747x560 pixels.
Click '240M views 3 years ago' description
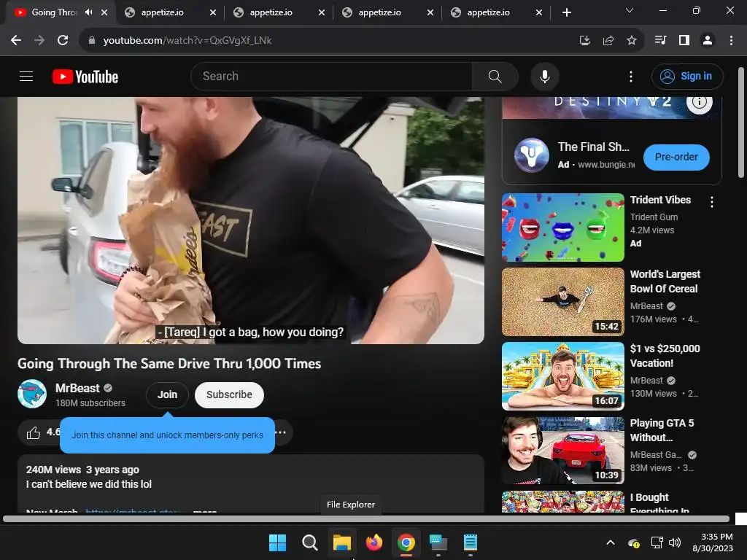(82, 470)
